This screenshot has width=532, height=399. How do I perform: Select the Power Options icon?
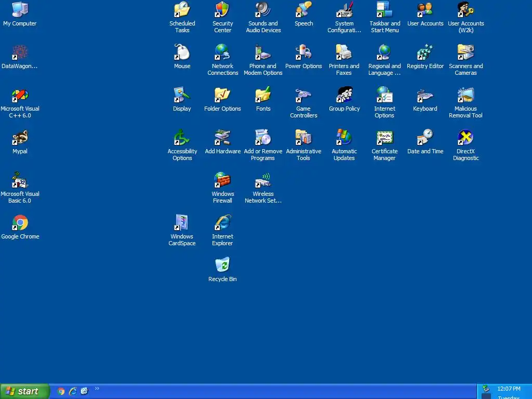(x=303, y=57)
